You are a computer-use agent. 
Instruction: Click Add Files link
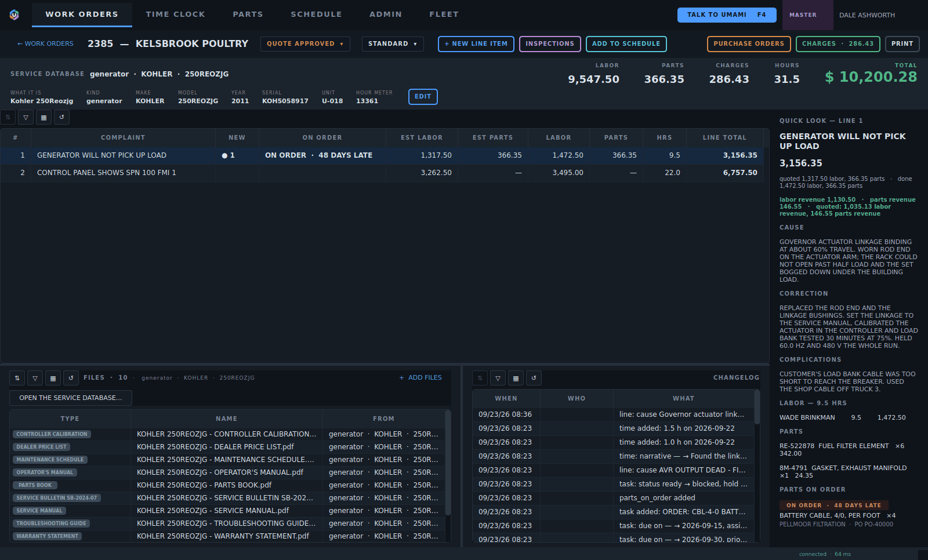[420, 378]
